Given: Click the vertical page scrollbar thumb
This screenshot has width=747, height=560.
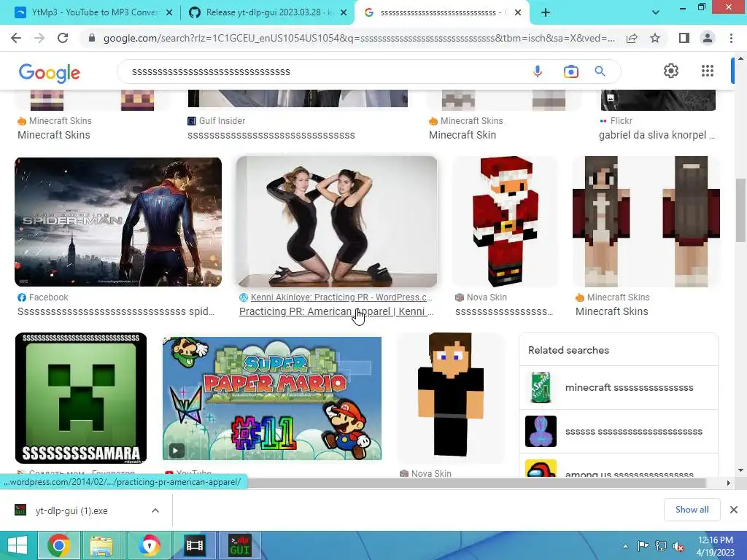Looking at the screenshot, I should [740, 210].
